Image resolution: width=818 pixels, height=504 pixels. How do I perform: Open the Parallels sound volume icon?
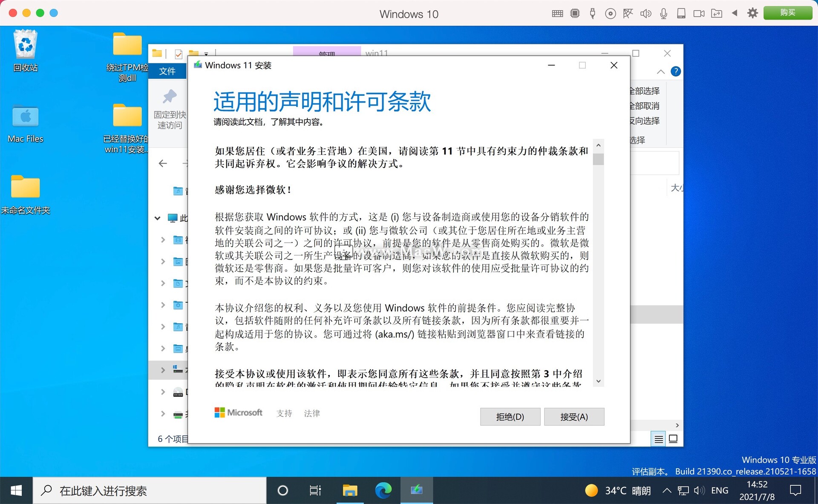[x=645, y=14]
